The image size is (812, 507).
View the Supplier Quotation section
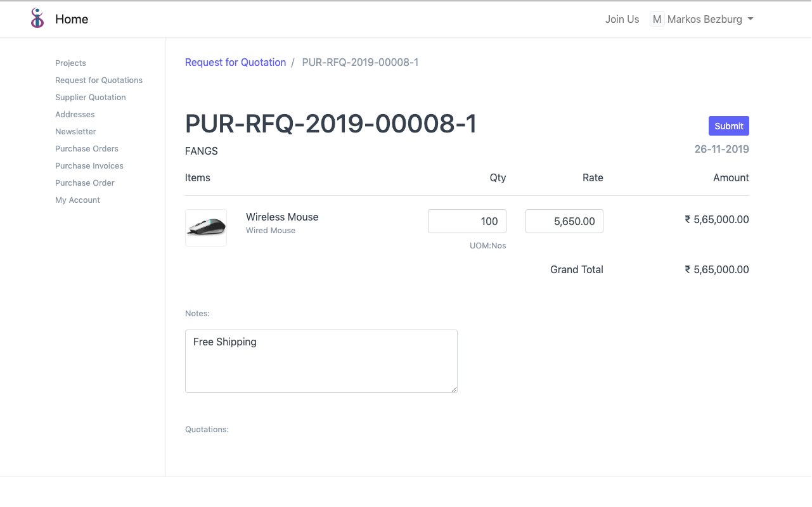90,97
